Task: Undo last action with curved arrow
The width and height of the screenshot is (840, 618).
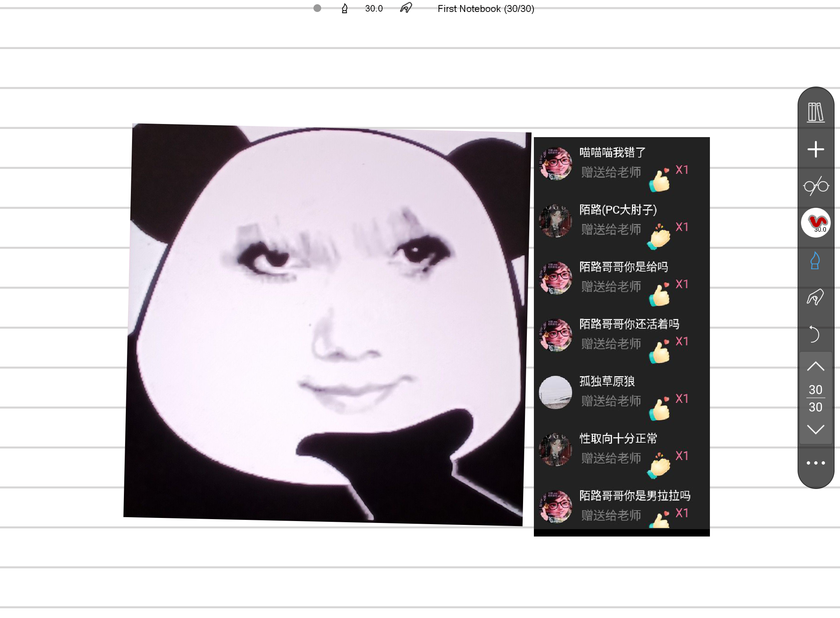Action: click(814, 334)
